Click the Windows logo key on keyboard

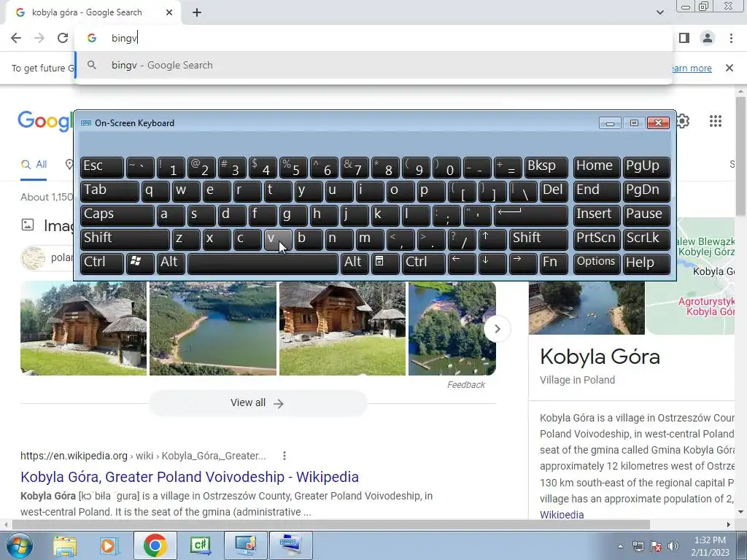tap(140, 263)
